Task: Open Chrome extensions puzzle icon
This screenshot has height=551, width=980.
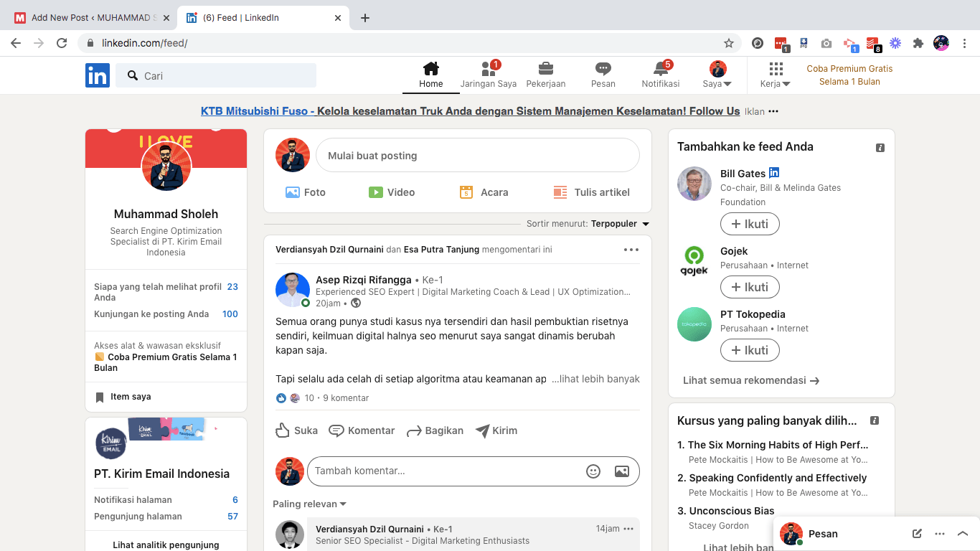Action: pos(918,43)
